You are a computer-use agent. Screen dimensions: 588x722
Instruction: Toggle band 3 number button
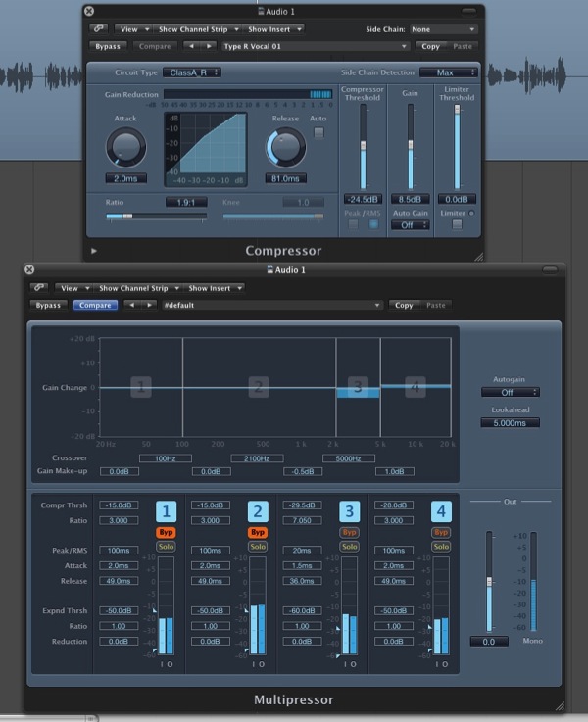click(x=349, y=511)
